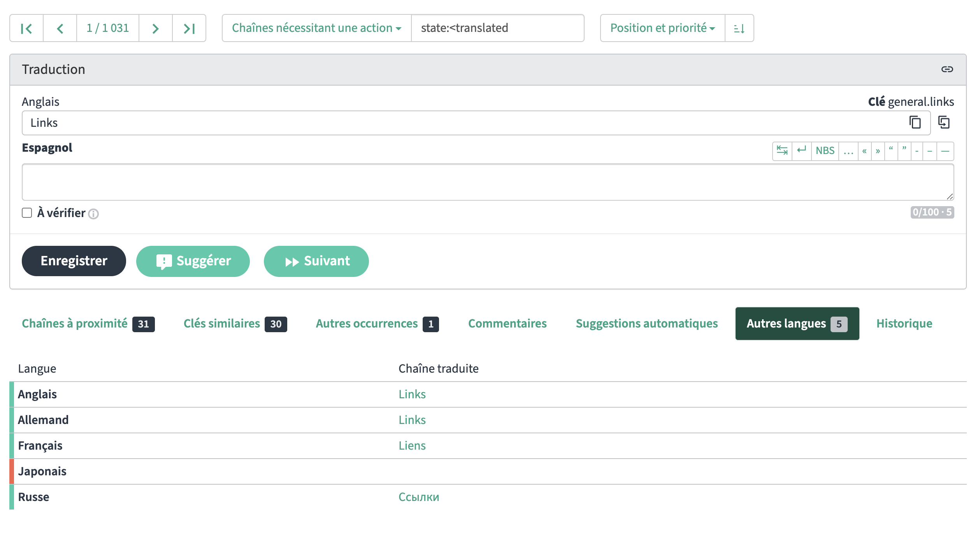The image size is (980, 536).
Task: Skip with the Suivant button
Action: coord(316,261)
